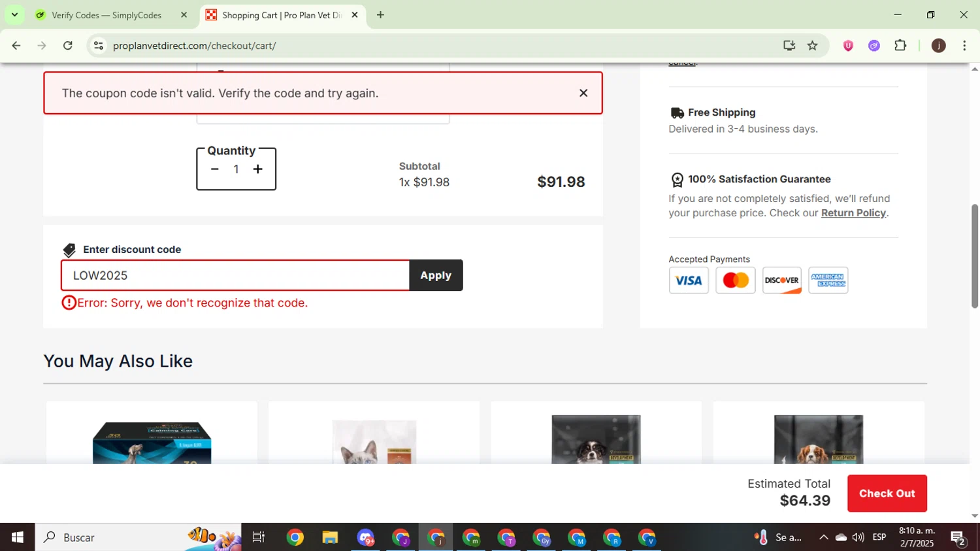View site information icon in address bar

coord(99,46)
